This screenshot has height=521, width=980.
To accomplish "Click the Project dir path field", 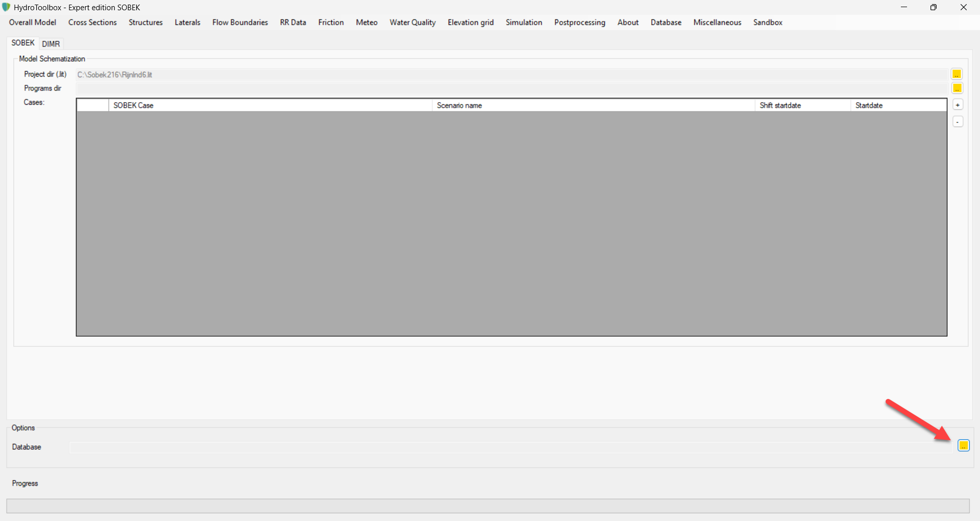I will (x=510, y=75).
